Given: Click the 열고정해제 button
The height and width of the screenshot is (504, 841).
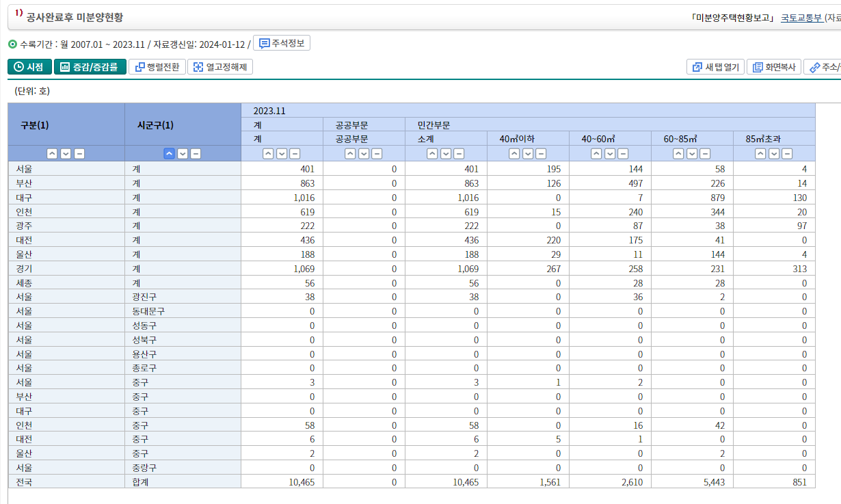Looking at the screenshot, I should 220,67.
